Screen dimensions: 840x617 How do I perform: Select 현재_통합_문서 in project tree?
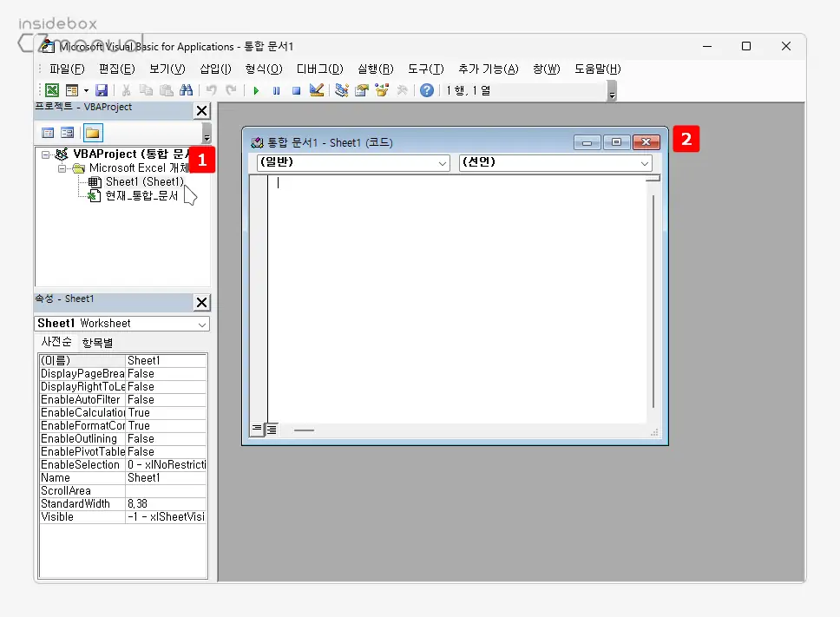click(x=141, y=196)
